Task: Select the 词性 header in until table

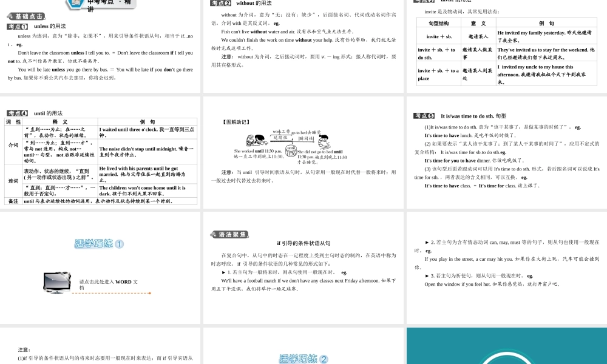Action: pos(13,122)
